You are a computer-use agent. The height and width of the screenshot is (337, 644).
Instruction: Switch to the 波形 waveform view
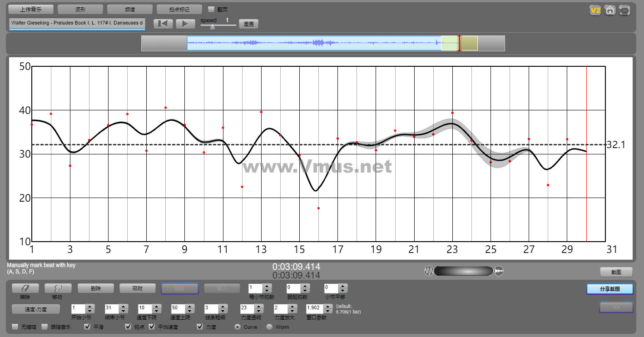coord(80,9)
